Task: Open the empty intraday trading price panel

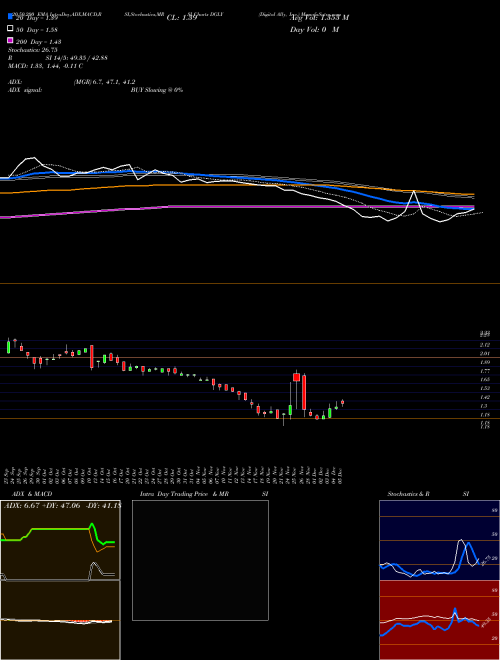Action: pos(200,560)
